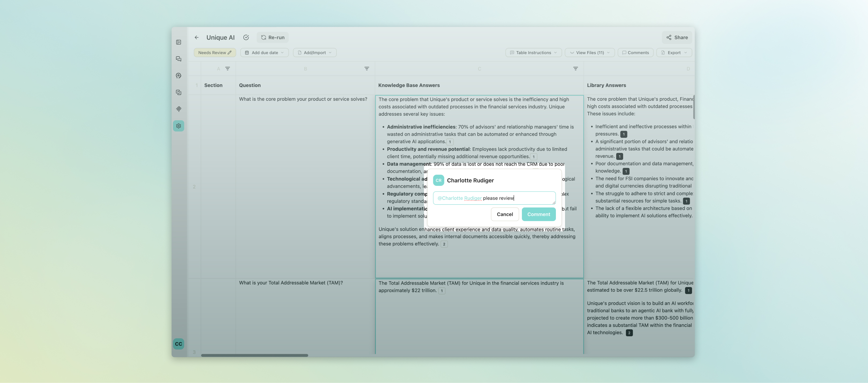Open the Add due date dropdown
Viewport: 868px width, 383px height.
click(x=264, y=52)
